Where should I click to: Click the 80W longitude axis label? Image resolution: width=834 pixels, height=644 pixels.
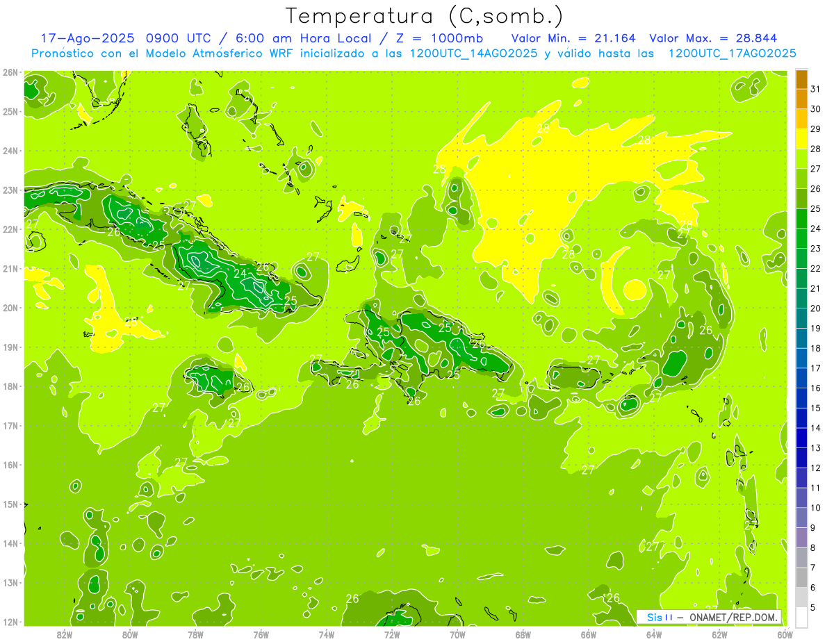click(129, 634)
